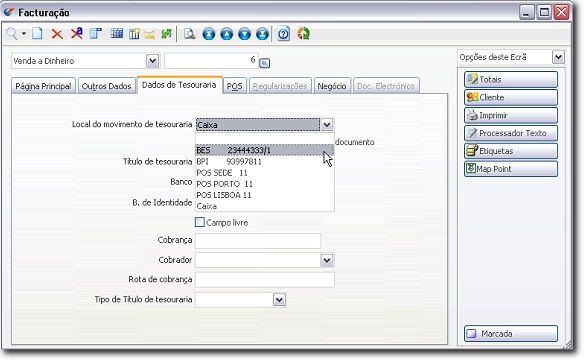Expand Opções deste Ecrã dropdown
This screenshot has width=584, height=360.
558,57
